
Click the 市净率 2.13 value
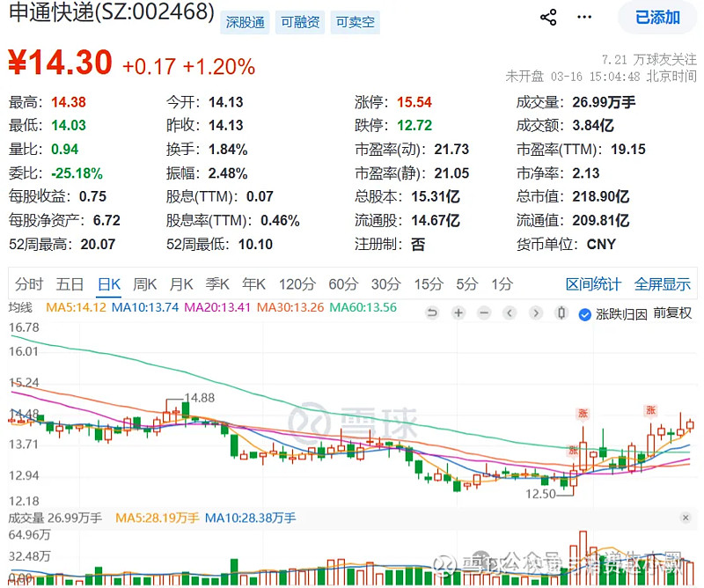point(586,173)
